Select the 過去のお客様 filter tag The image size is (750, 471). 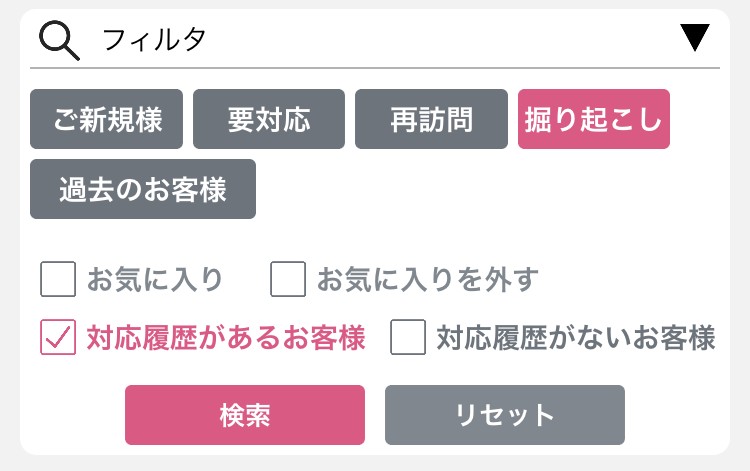tap(143, 189)
